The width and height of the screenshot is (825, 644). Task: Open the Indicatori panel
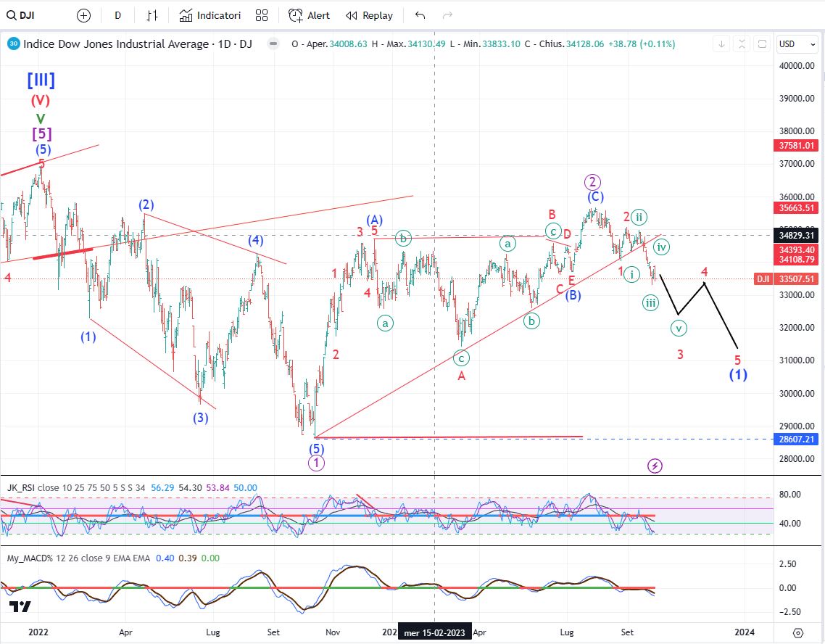210,16
